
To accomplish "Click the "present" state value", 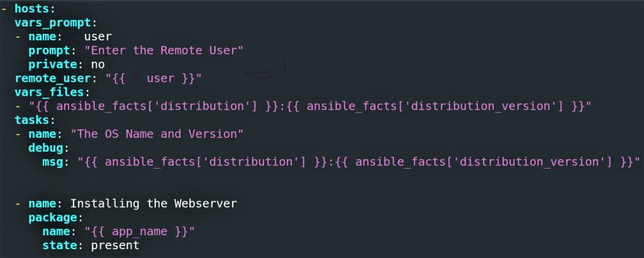I will pos(114,245).
